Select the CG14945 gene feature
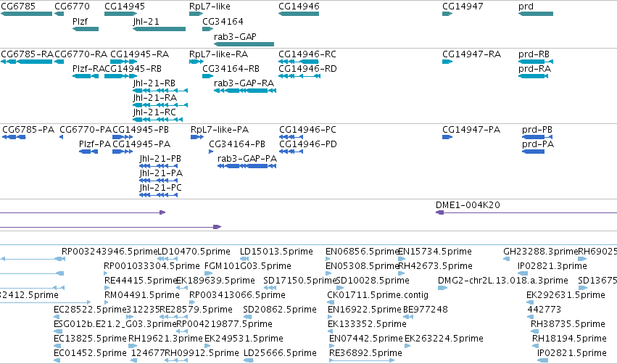The width and height of the screenshot is (617, 364). coord(121,14)
